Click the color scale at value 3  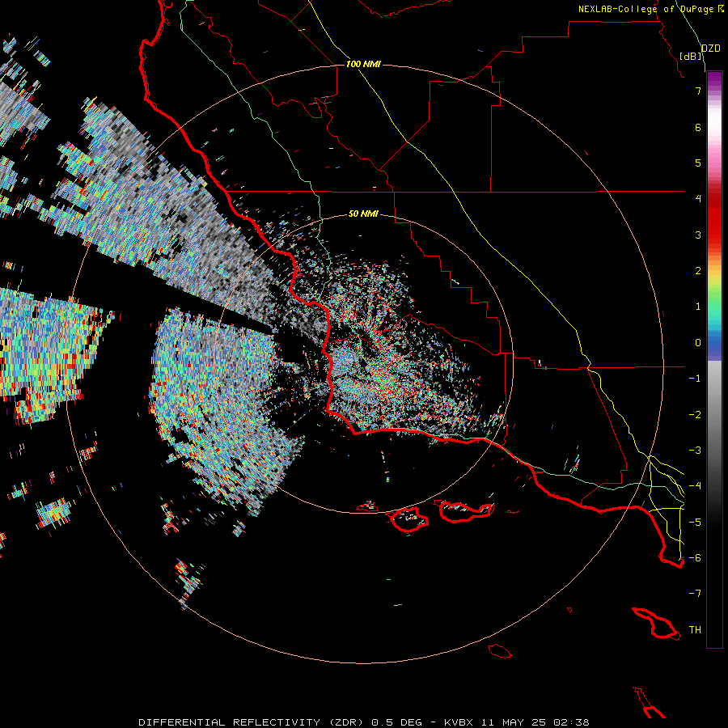coord(714,235)
